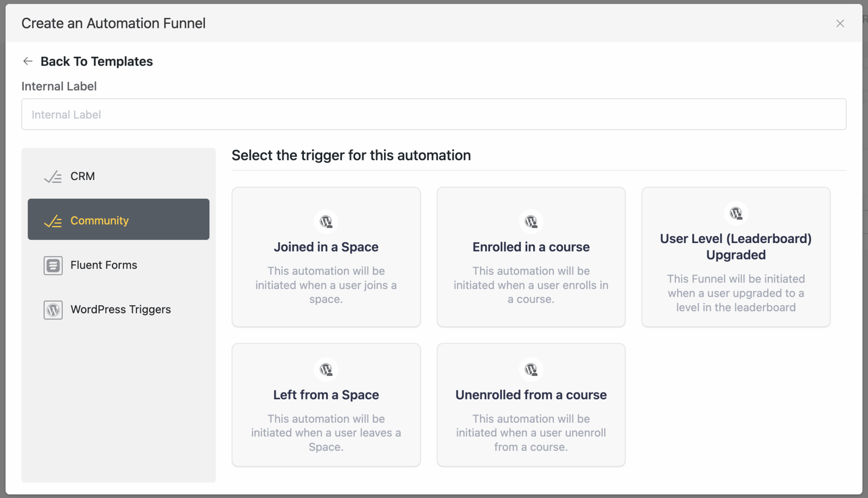
Task: Click the WordPress logo icon beside WordPress Triggers
Action: (53, 310)
